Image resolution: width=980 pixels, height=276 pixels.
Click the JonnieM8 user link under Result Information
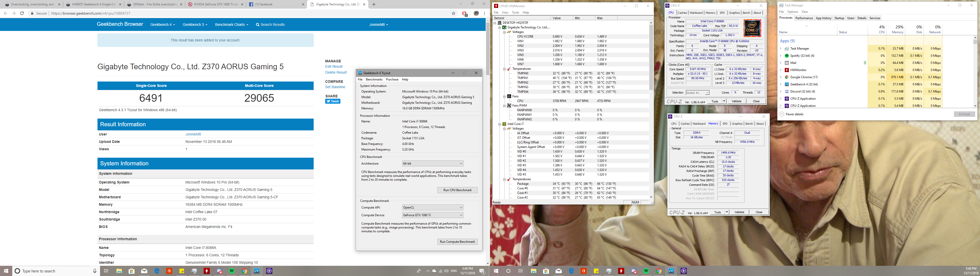click(193, 134)
